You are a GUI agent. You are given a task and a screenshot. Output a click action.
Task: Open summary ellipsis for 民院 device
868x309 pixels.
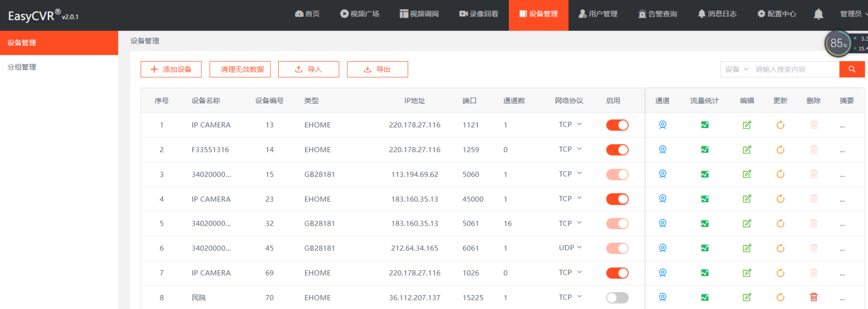pos(842,298)
